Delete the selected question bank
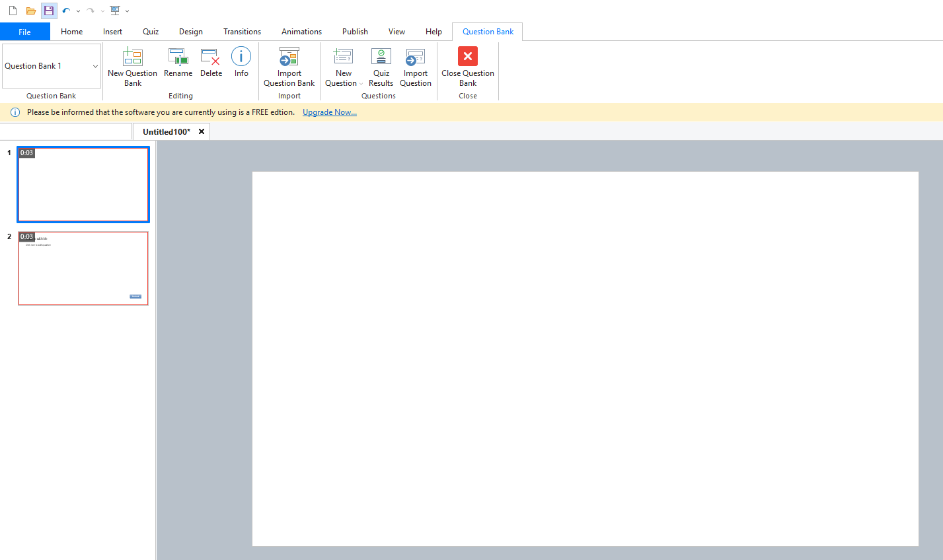Image resolution: width=943 pixels, height=560 pixels. click(x=211, y=63)
